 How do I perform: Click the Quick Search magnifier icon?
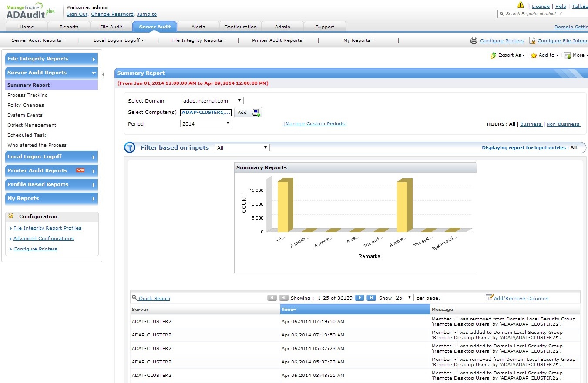pyautogui.click(x=134, y=298)
